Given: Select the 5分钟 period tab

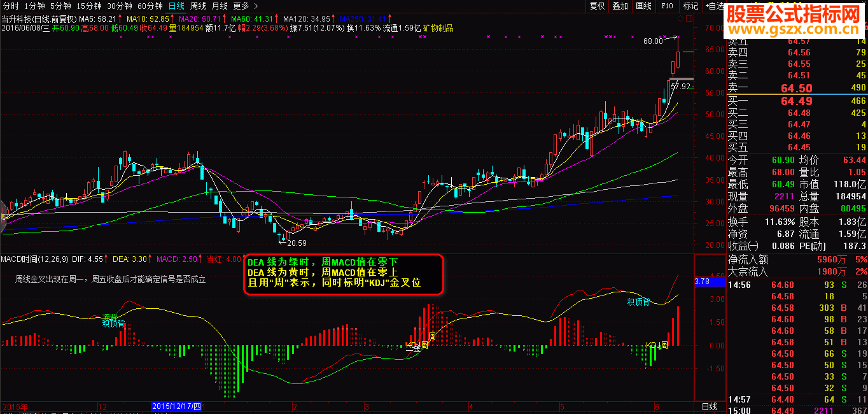Looking at the screenshot, I should [x=60, y=6].
